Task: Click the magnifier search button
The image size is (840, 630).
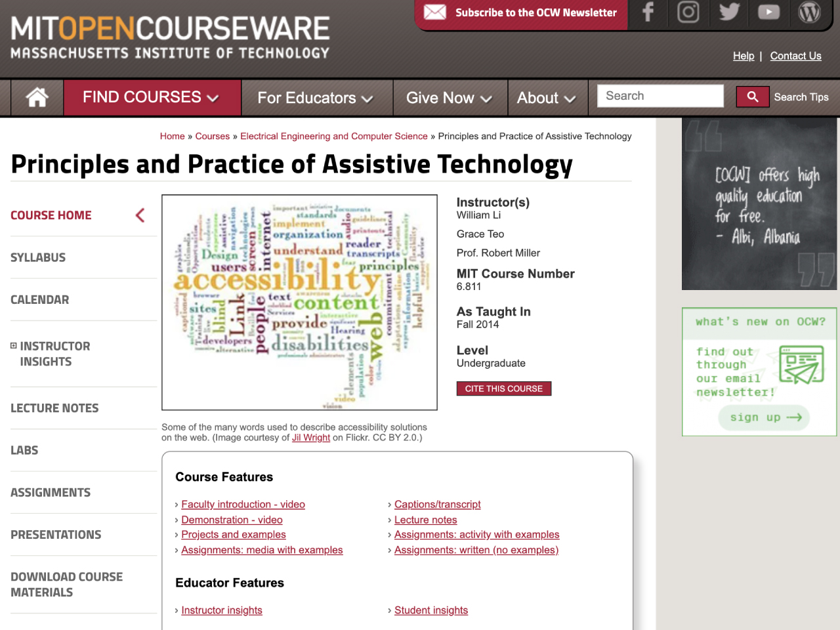Action: tap(753, 97)
